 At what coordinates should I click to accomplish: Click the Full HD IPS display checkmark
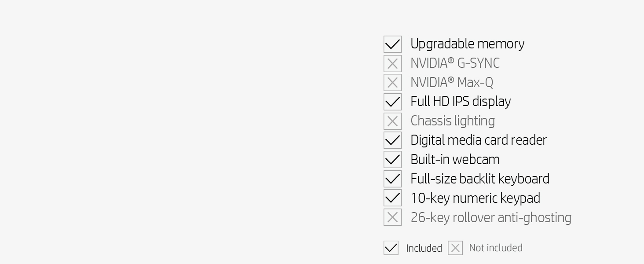point(392,102)
